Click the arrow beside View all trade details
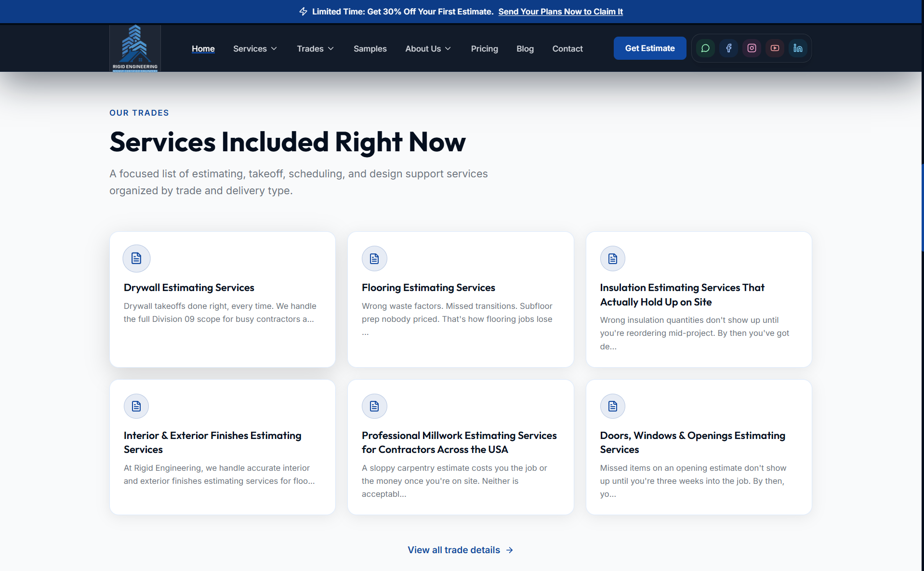The height and width of the screenshot is (571, 924). click(x=510, y=550)
